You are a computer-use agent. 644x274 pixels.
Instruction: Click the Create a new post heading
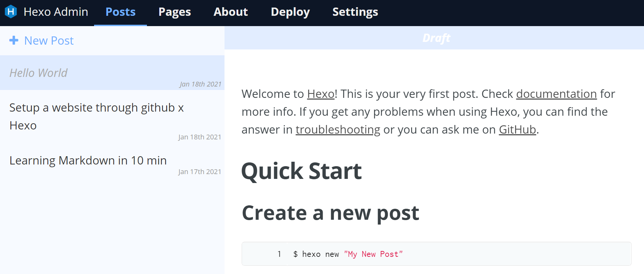pyautogui.click(x=330, y=213)
